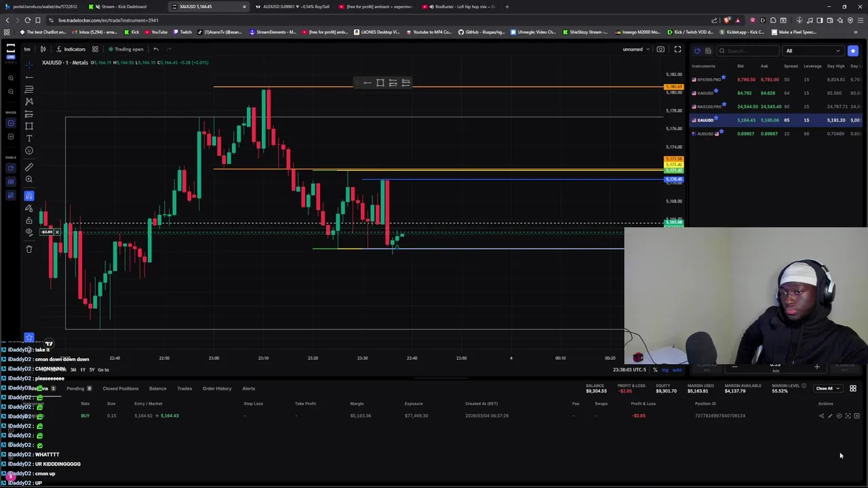Toggle hide all drawings eye
This screenshot has width=868, height=488.
(x=29, y=232)
